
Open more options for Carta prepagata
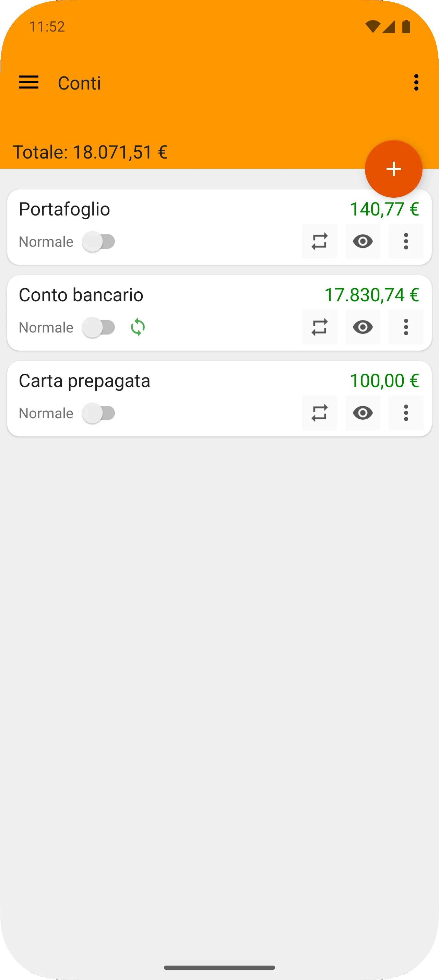(x=406, y=413)
